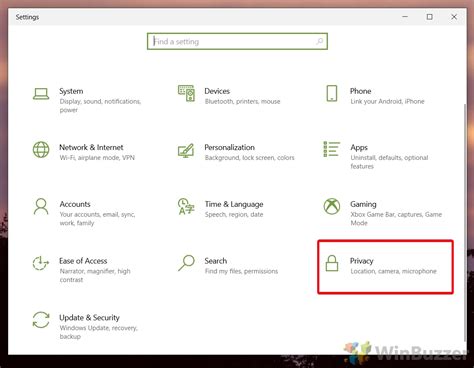Open the Network & Internet globe icon
This screenshot has height=368, width=474.
click(41, 149)
